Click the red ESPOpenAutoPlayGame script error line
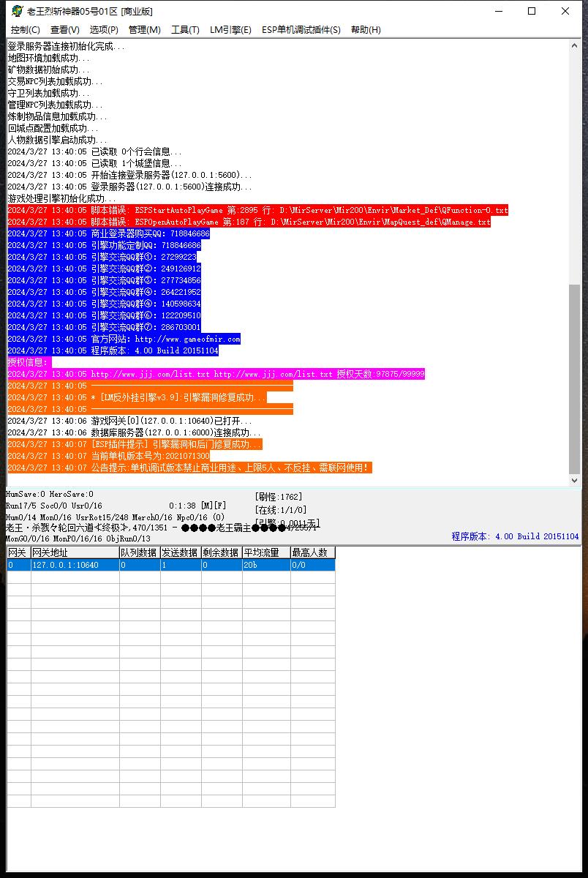Image resolution: width=588 pixels, height=878 pixels. pyautogui.click(x=249, y=222)
